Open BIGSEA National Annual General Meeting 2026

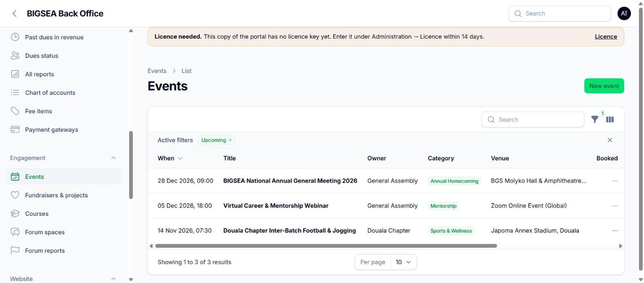[290, 181]
